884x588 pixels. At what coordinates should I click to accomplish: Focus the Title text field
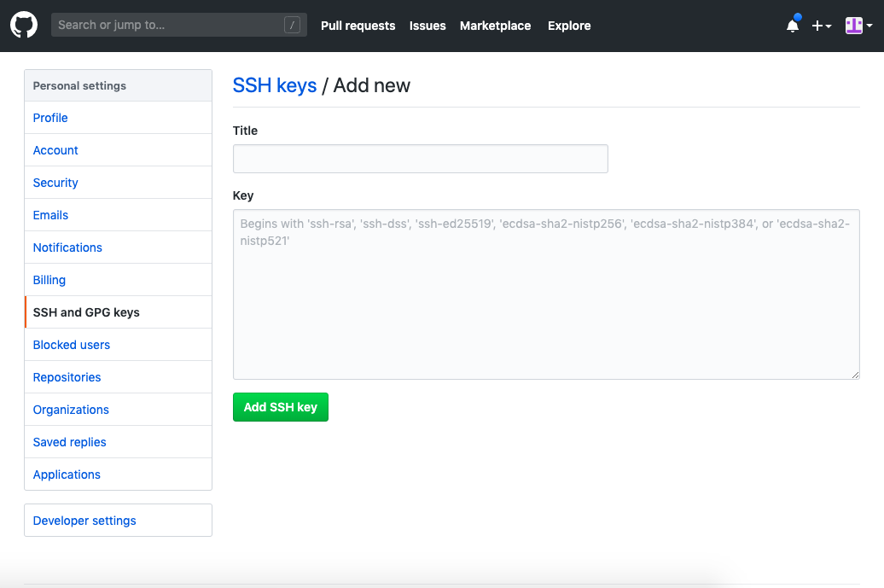point(420,159)
